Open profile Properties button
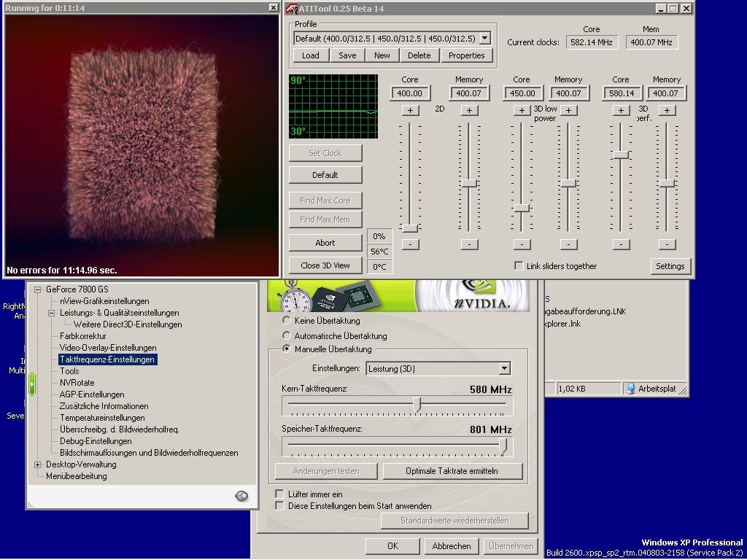The image size is (747, 560). (466, 55)
